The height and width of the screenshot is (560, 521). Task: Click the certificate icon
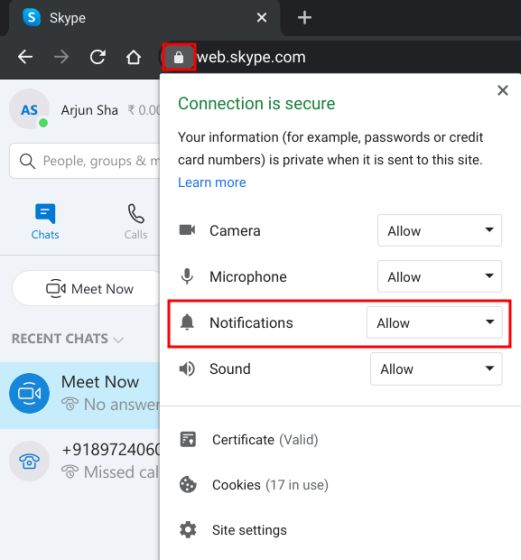[188, 440]
